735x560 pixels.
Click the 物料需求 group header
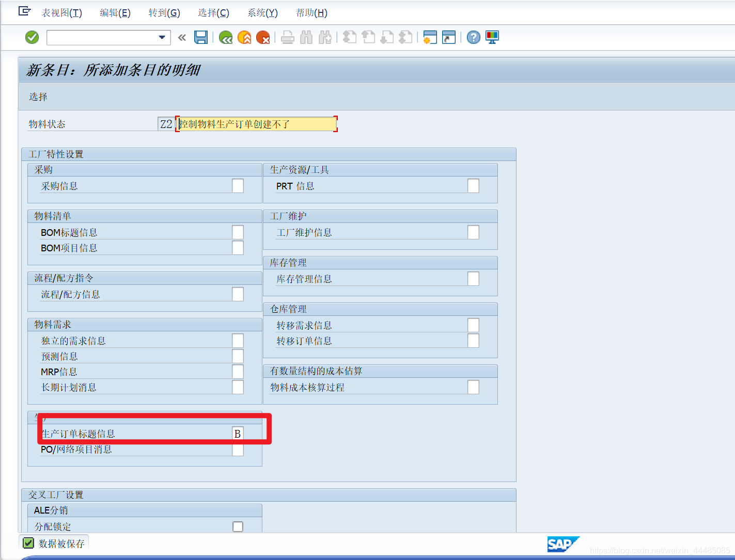pyautogui.click(x=145, y=325)
